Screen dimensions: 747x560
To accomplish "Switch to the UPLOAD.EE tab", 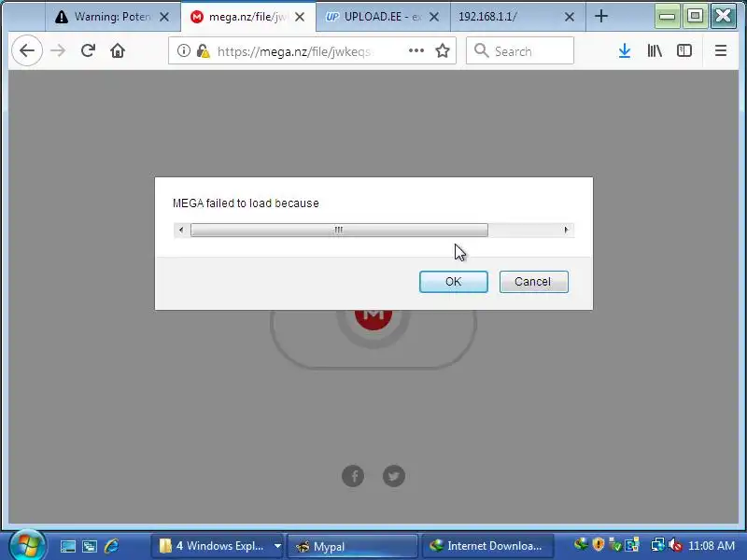I will (x=383, y=17).
